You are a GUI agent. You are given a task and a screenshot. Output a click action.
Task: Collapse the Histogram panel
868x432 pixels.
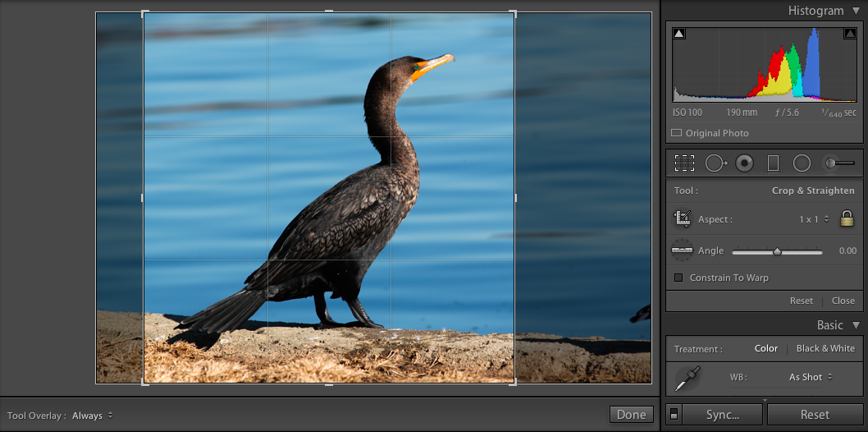(x=857, y=11)
